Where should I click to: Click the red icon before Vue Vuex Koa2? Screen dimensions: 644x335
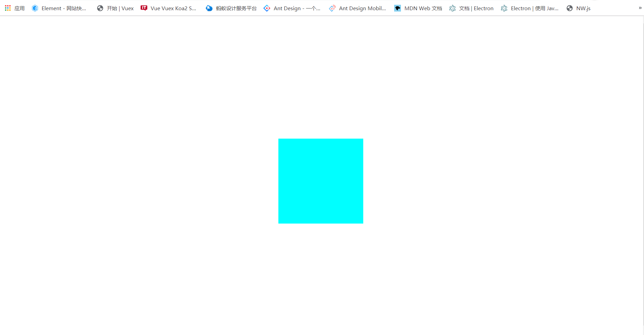tap(144, 8)
